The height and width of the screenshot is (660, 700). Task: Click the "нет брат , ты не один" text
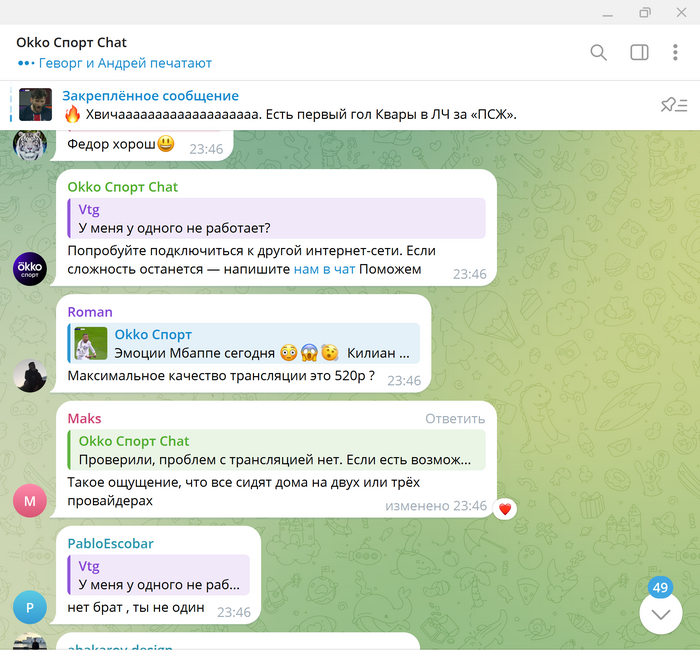coord(136,607)
